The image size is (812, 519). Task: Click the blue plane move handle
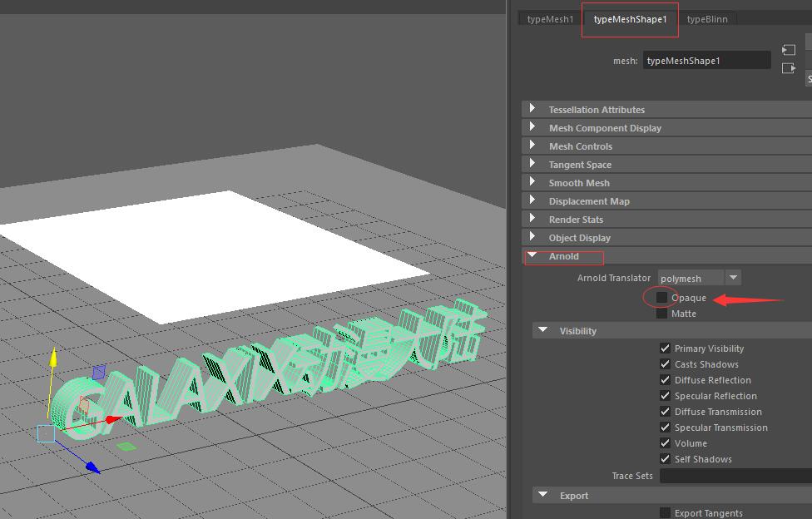point(99,372)
